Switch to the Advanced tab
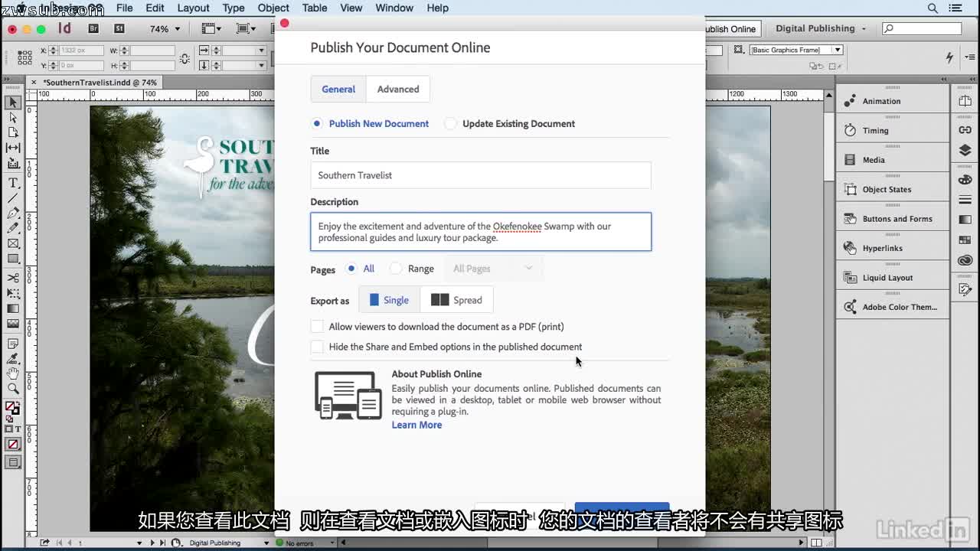Viewport: 980px width, 551px height. [398, 89]
